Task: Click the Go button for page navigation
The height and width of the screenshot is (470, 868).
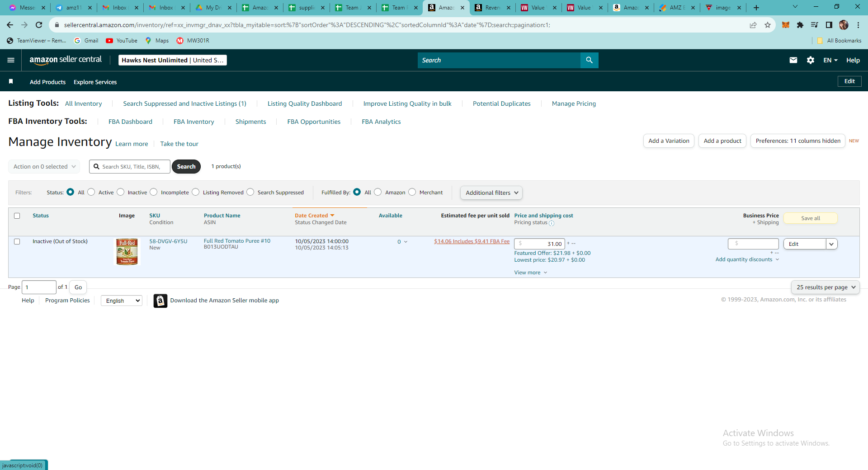Action: click(78, 287)
